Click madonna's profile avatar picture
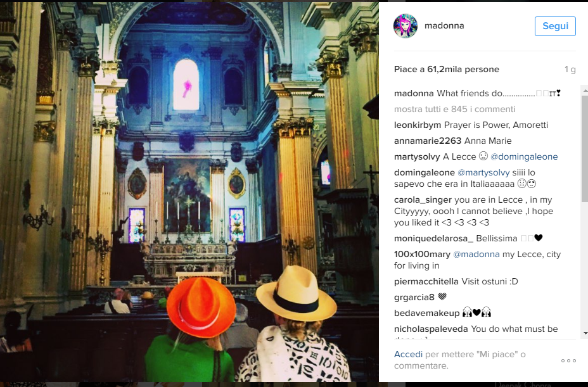Image resolution: width=588 pixels, height=387 pixels. tap(405, 26)
